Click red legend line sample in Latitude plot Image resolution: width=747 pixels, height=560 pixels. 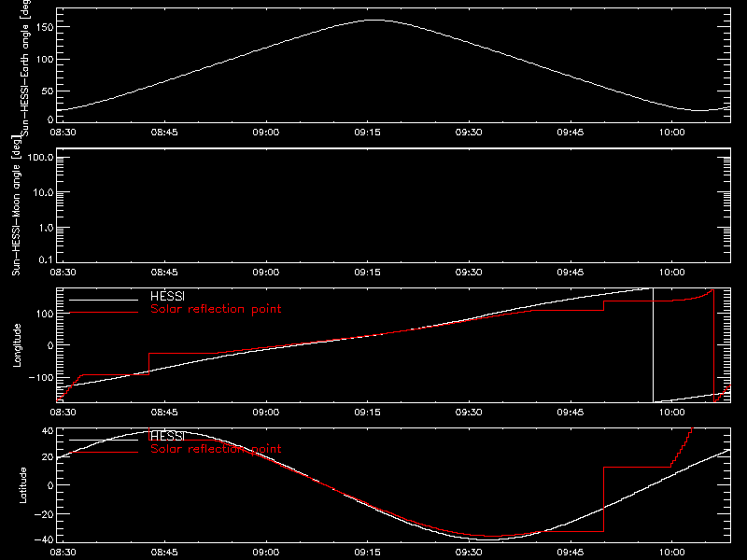104,452
